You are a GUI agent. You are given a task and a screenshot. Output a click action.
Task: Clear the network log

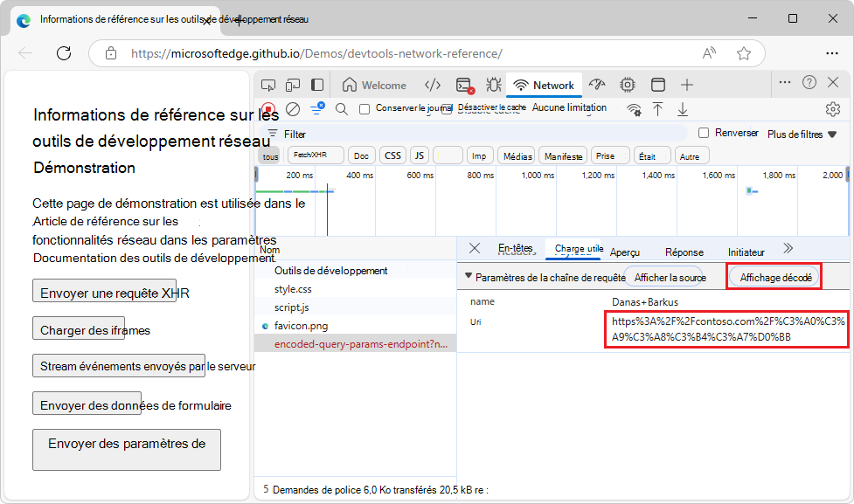click(293, 109)
